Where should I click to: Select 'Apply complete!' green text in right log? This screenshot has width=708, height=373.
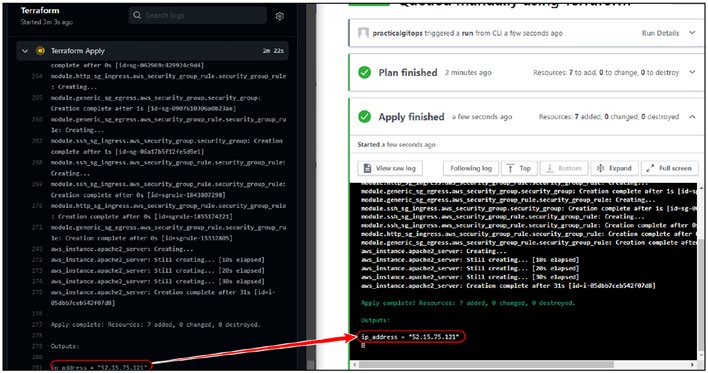pyautogui.click(x=468, y=303)
